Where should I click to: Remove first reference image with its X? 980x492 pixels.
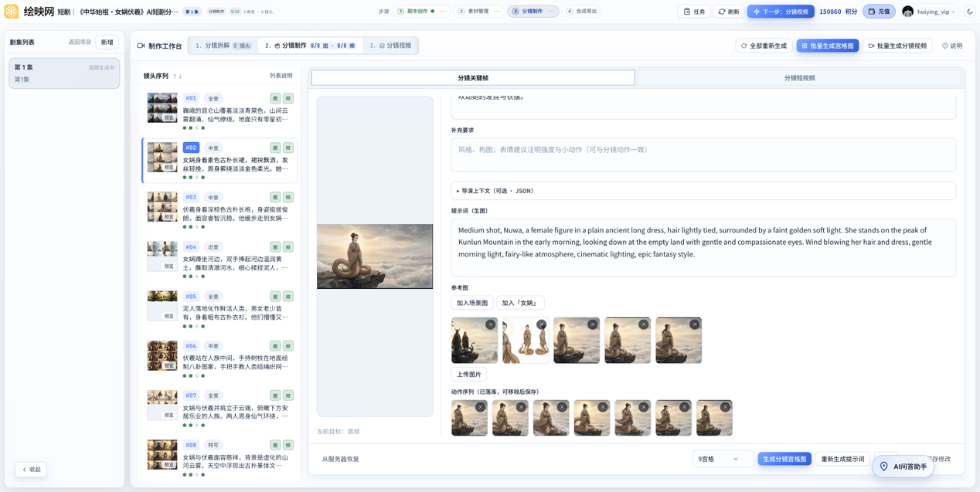[x=491, y=324]
